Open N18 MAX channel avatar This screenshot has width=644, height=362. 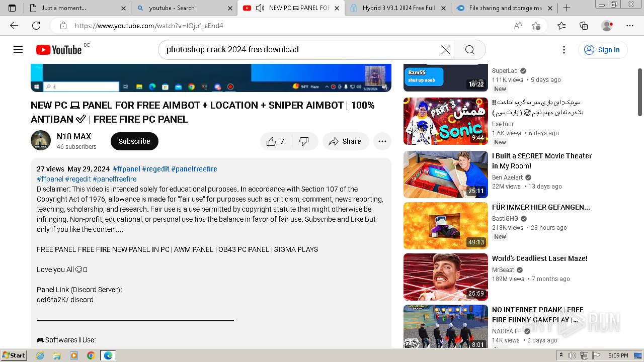click(x=41, y=140)
